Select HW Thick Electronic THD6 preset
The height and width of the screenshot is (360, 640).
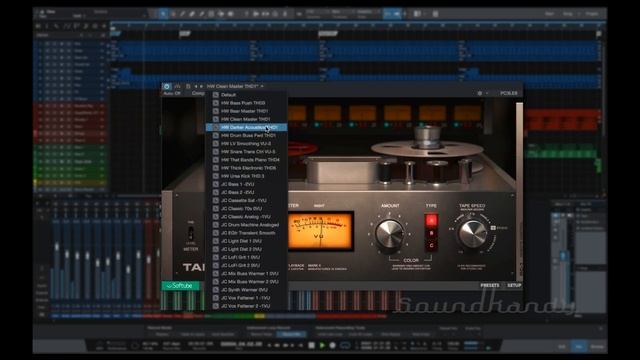pos(247,168)
